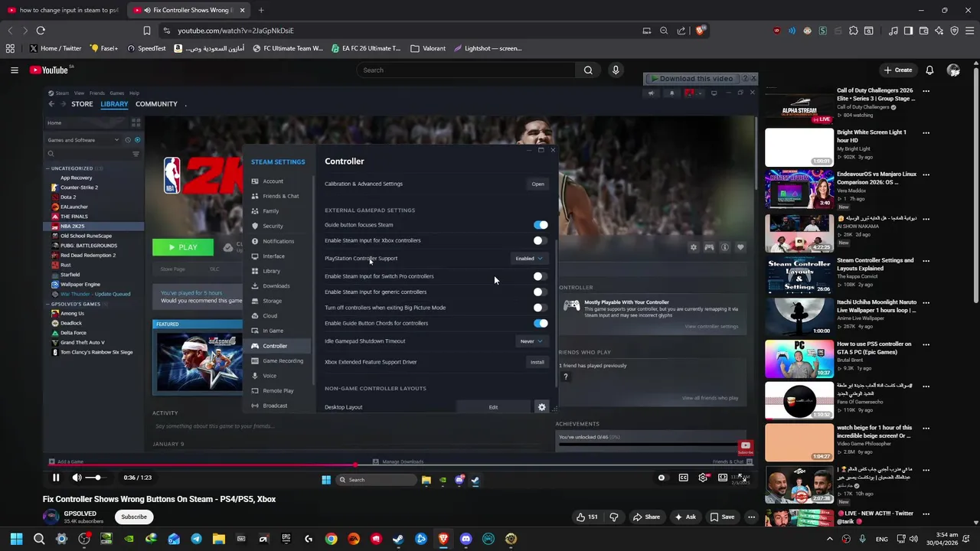This screenshot has height=551, width=980.
Task: Open the GPSOLVED channel name link
Action: [x=80, y=514]
